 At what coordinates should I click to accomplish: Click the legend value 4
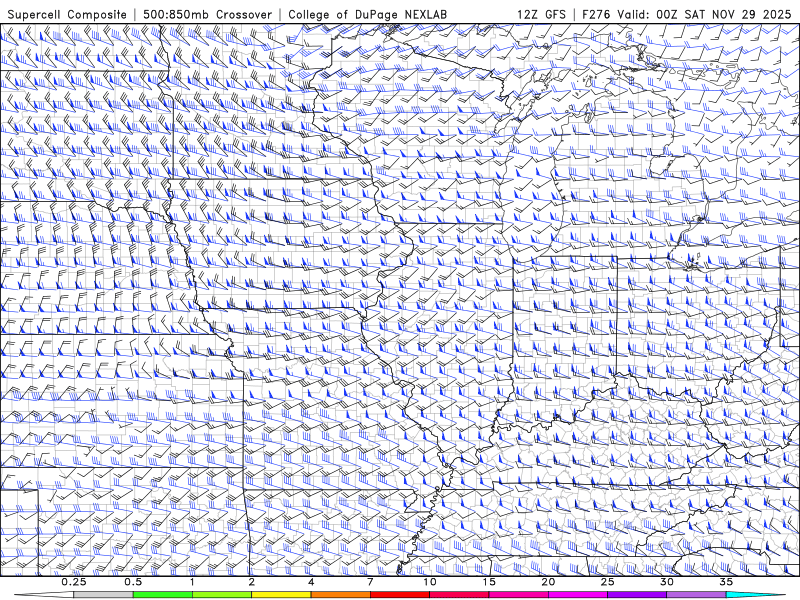[x=311, y=582]
